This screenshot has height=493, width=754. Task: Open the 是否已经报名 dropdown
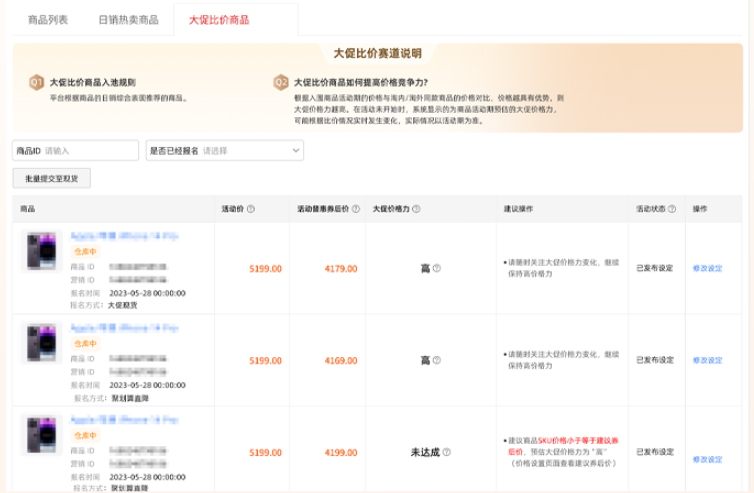point(225,151)
